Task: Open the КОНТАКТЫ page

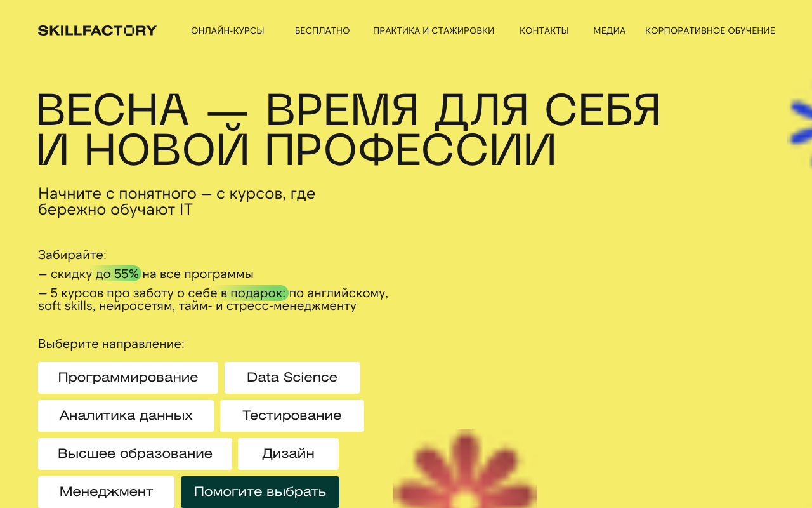Action: pos(544,30)
